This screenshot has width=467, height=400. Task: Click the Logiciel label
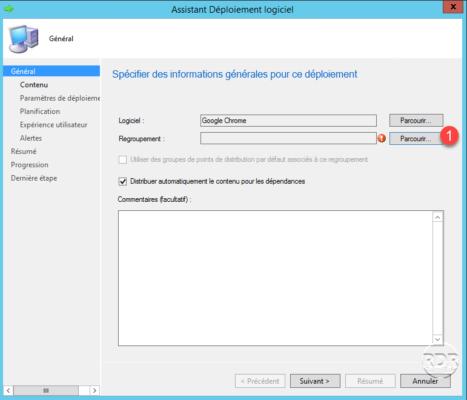point(131,121)
